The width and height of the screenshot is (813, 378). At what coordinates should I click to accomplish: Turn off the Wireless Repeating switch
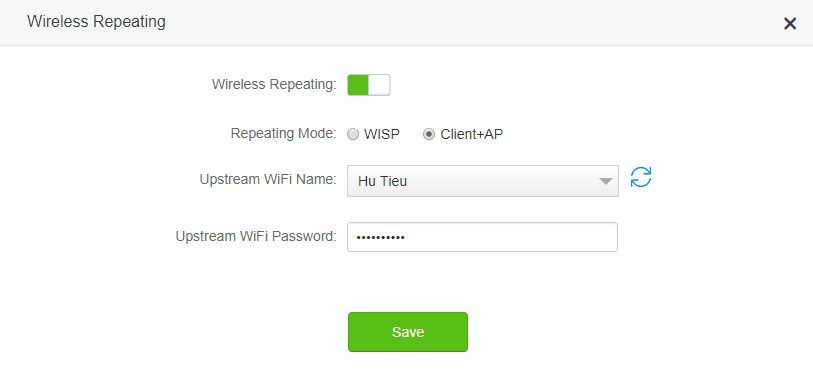point(369,85)
